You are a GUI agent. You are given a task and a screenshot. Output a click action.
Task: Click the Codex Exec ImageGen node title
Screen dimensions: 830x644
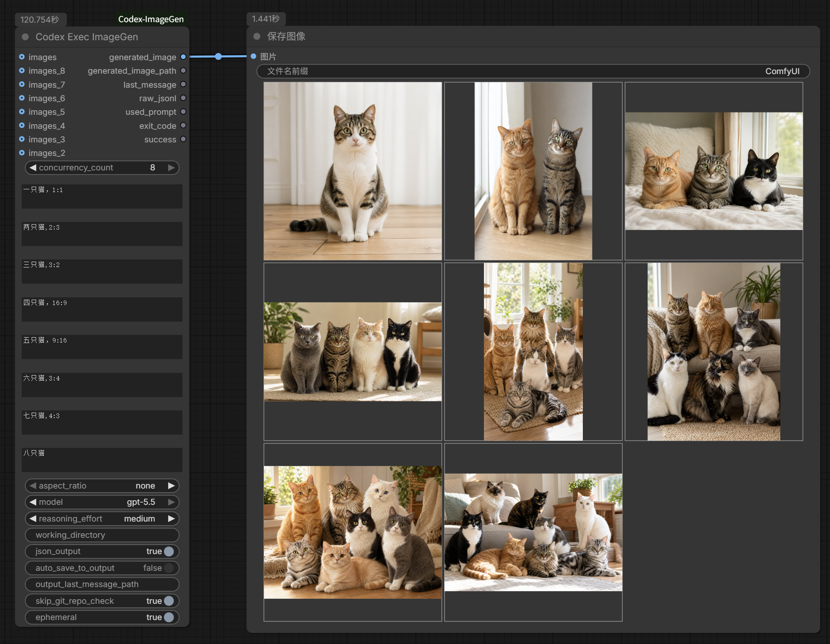click(x=87, y=37)
